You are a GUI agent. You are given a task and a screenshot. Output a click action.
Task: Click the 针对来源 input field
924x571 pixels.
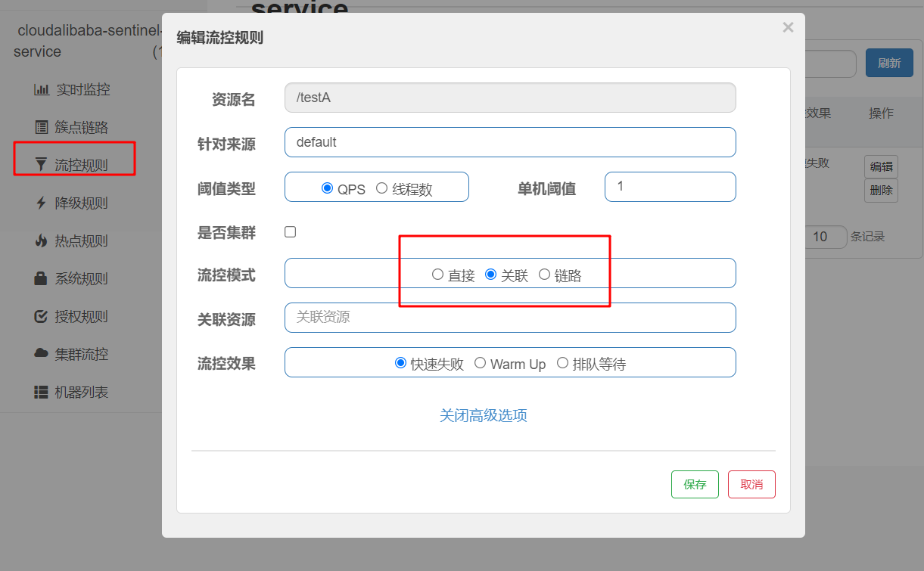[x=510, y=142]
